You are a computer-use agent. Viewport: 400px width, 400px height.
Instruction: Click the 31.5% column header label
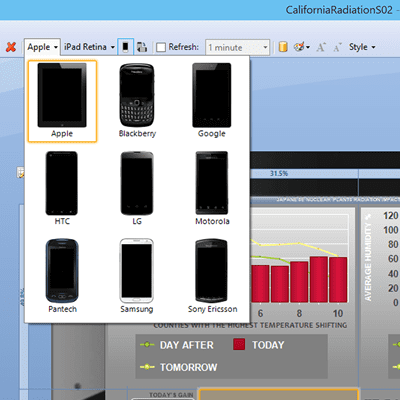point(279,174)
